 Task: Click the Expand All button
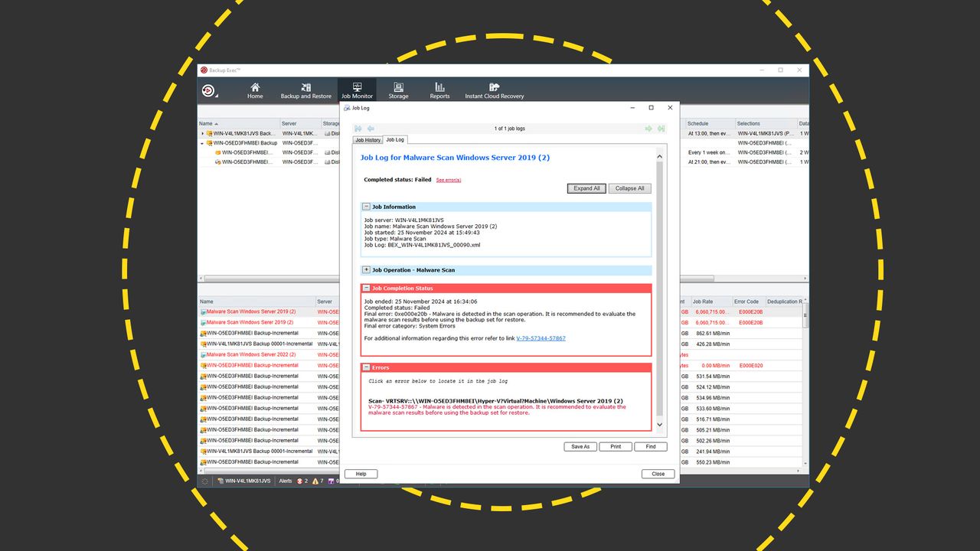[x=586, y=187]
